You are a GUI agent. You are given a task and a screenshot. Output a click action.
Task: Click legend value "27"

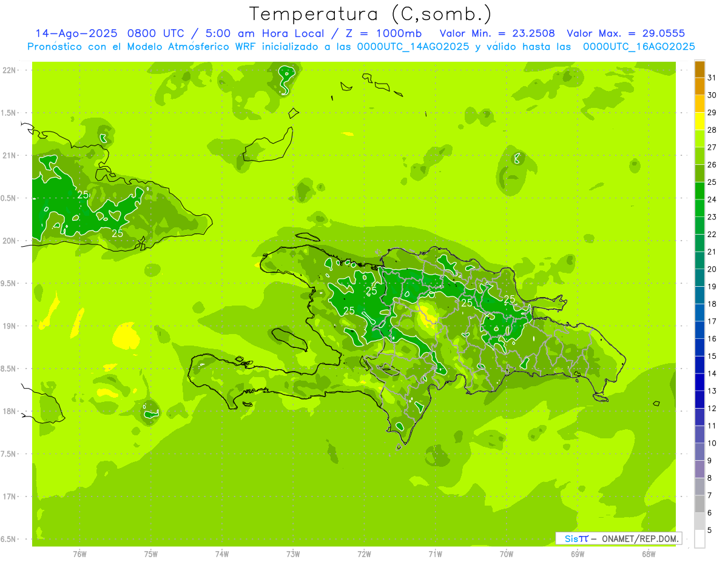[x=712, y=147]
